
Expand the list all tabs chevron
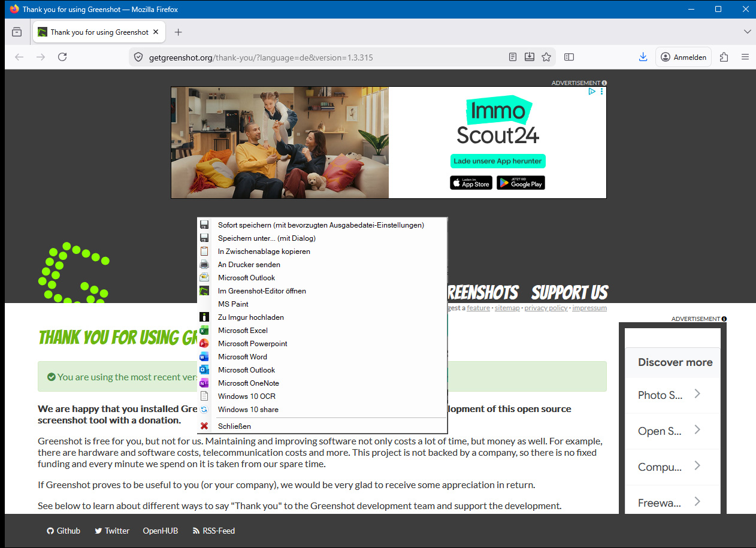pos(747,32)
